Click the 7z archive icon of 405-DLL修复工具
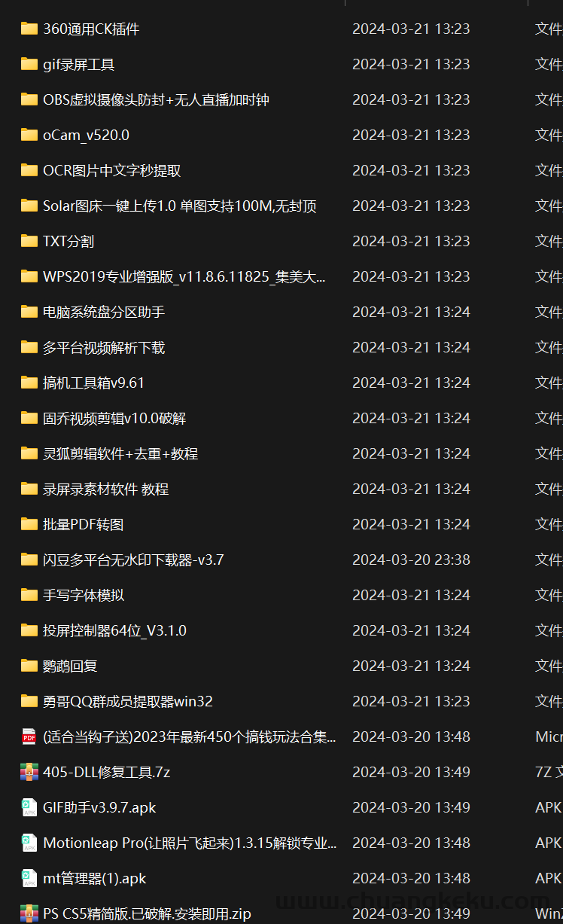The height and width of the screenshot is (924, 563). click(x=29, y=772)
